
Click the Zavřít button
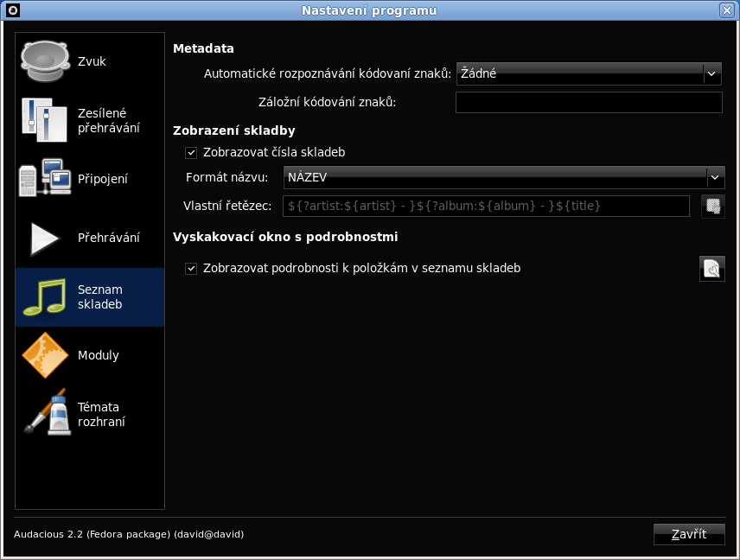click(x=689, y=535)
